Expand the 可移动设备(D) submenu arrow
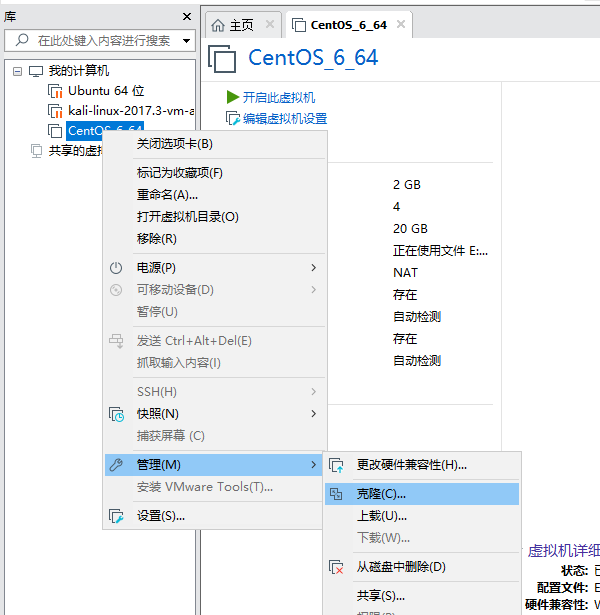 click(313, 289)
